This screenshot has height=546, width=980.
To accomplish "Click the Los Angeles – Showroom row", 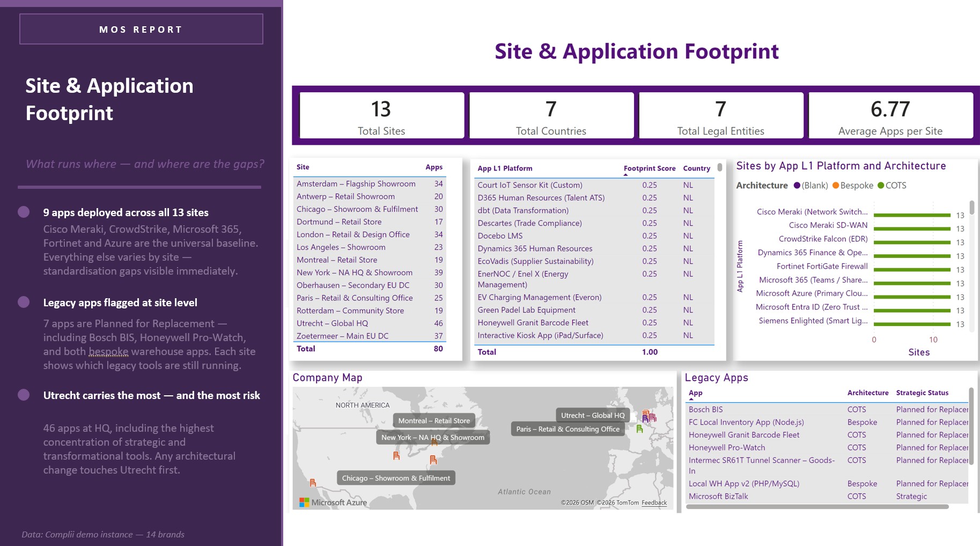I will pyautogui.click(x=370, y=247).
